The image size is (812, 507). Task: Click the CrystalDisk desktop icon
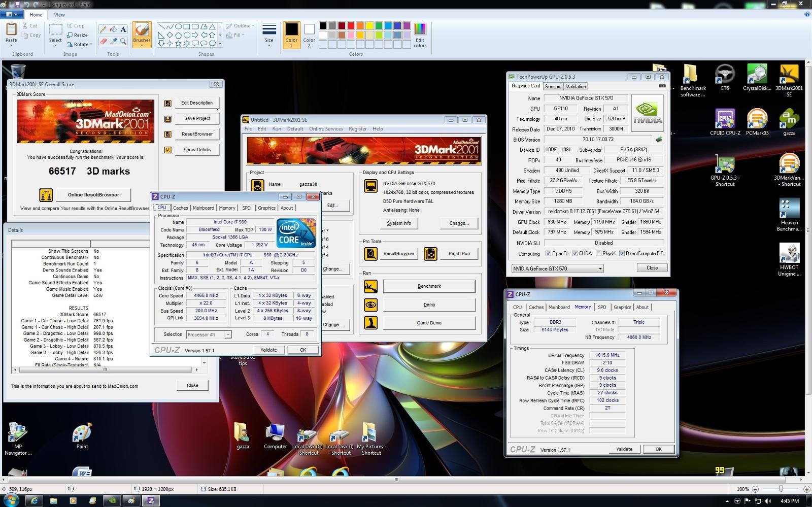(x=757, y=78)
